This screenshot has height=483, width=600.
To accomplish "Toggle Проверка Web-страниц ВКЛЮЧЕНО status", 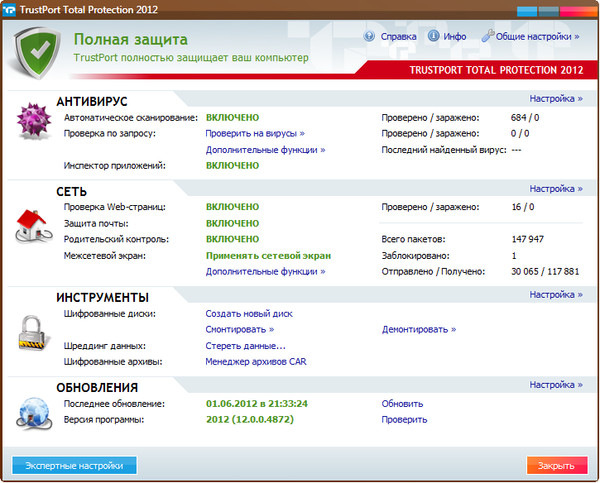I will pos(233,207).
